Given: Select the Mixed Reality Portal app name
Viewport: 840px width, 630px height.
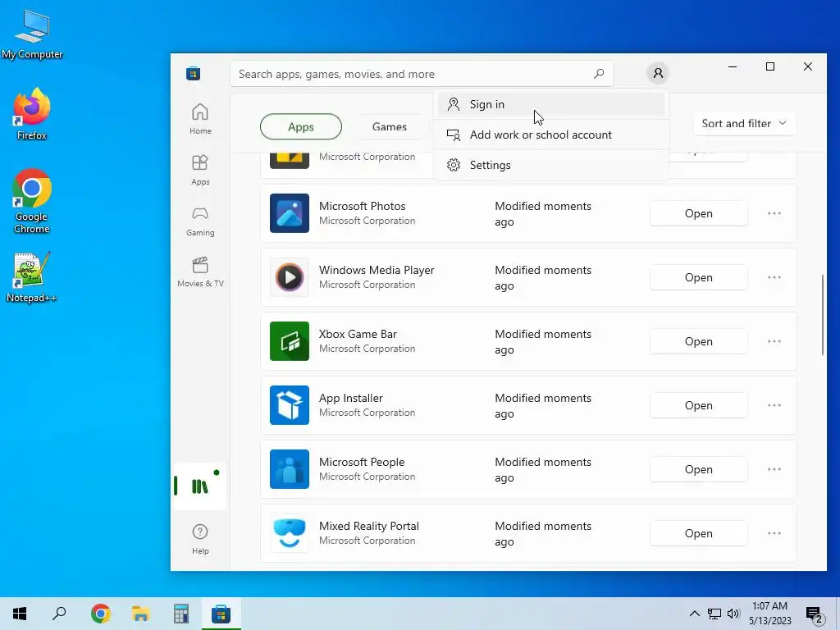Looking at the screenshot, I should 369,526.
